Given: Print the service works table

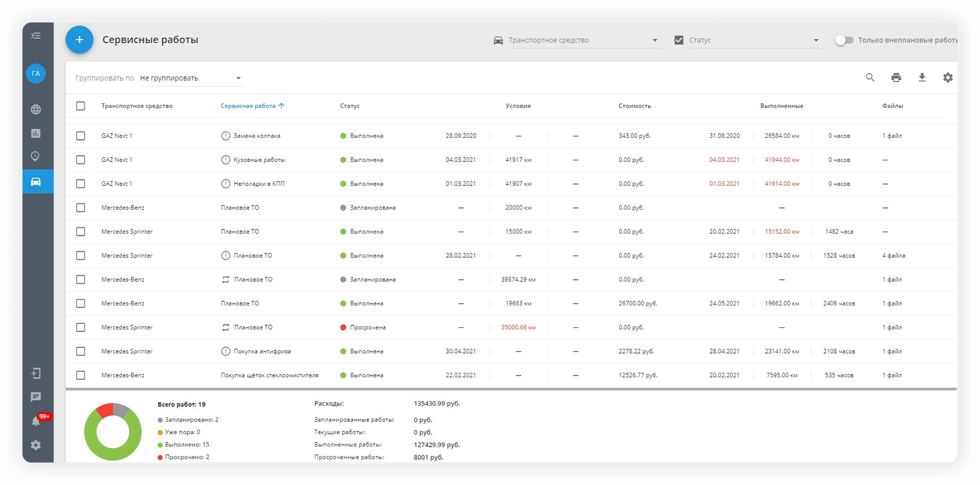Looking at the screenshot, I should pos(896,78).
